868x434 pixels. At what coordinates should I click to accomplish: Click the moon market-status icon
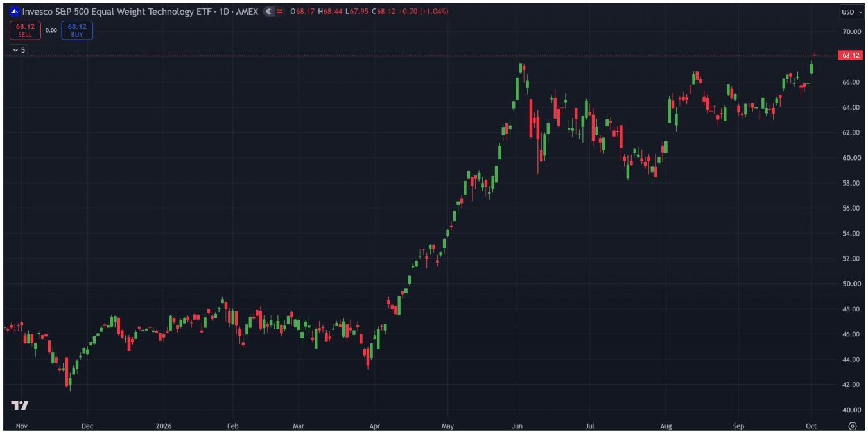(268, 12)
